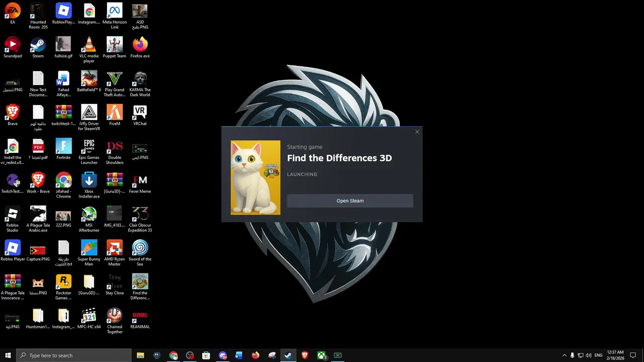This screenshot has width=644, height=362.
Task: Select the Find the Differences desktop shortcut
Action: [140, 287]
